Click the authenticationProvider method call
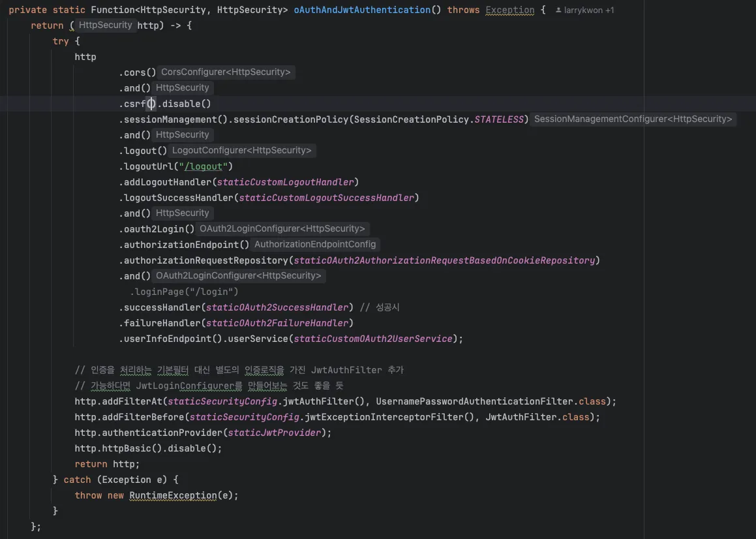Viewport: 756px width, 539px height. [x=162, y=433]
